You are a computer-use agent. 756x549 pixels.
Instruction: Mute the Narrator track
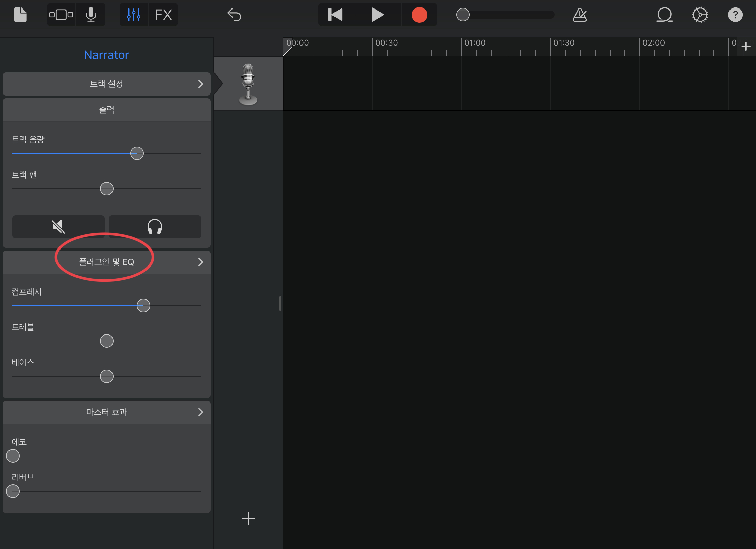(58, 227)
